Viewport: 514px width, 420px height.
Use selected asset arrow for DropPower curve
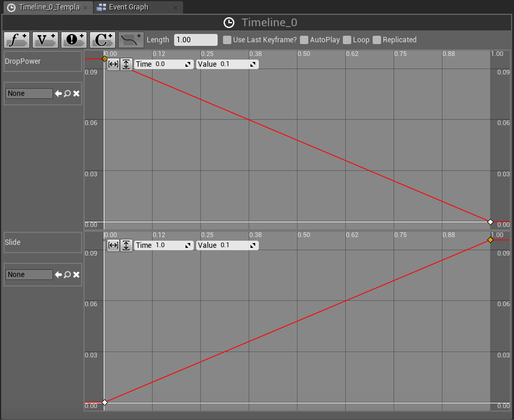click(58, 94)
